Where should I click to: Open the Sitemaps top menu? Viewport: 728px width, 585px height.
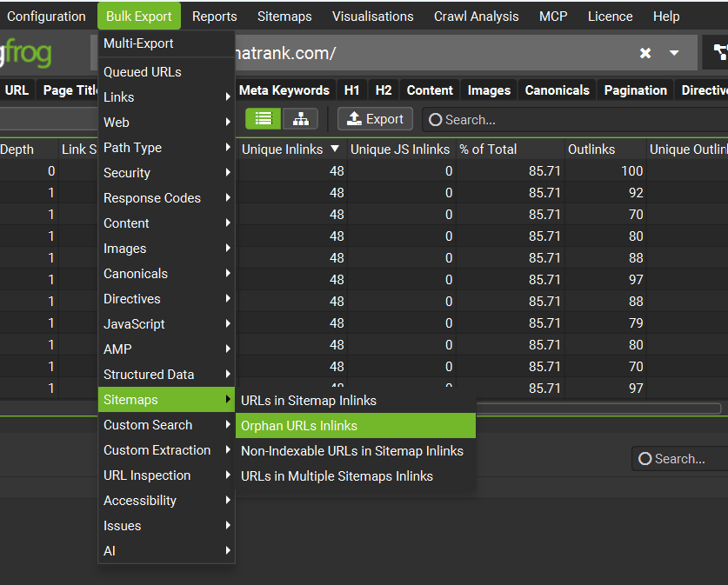tap(284, 17)
